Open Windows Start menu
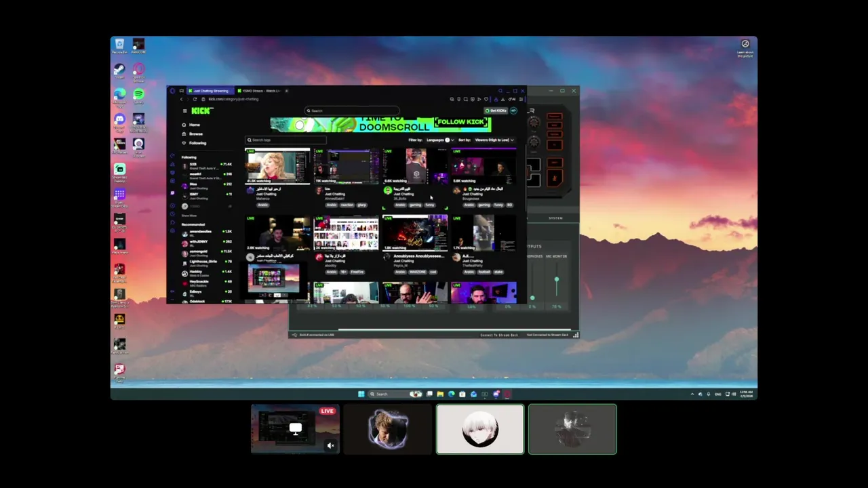Image resolution: width=868 pixels, height=488 pixels. click(x=361, y=394)
